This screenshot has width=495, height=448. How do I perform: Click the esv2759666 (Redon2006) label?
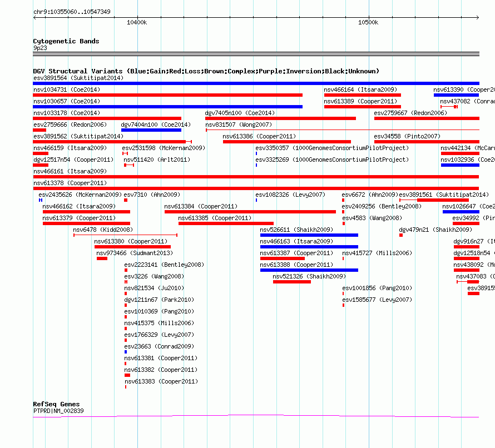[70, 125]
